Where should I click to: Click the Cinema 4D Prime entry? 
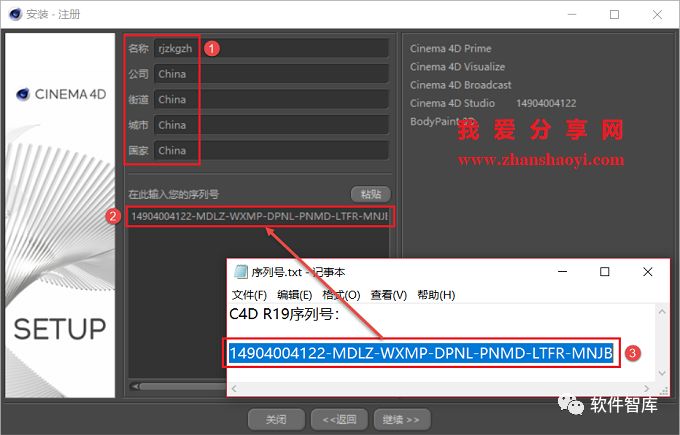pyautogui.click(x=451, y=49)
